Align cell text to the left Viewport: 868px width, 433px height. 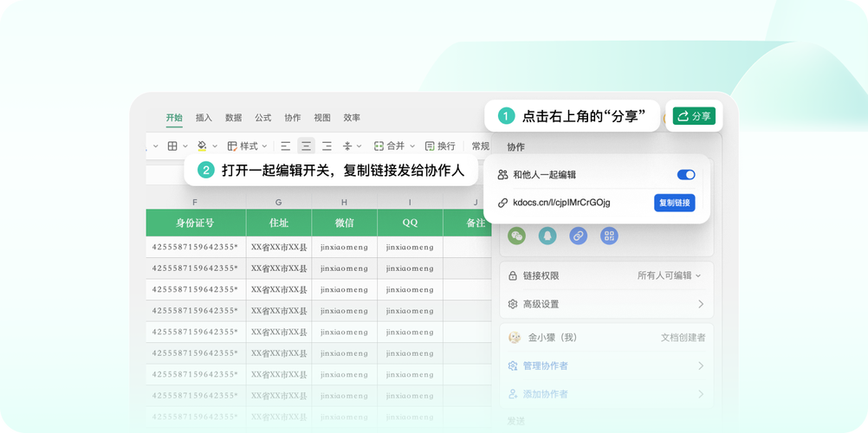[x=286, y=146]
